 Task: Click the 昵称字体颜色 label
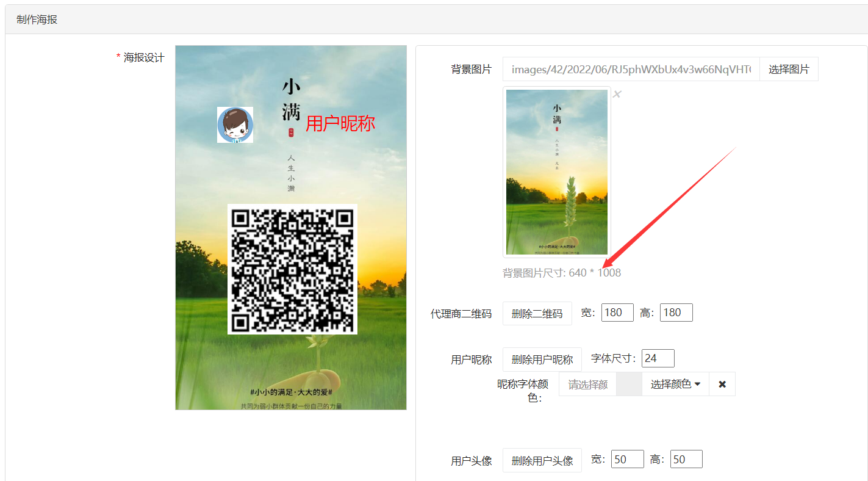pos(523,391)
